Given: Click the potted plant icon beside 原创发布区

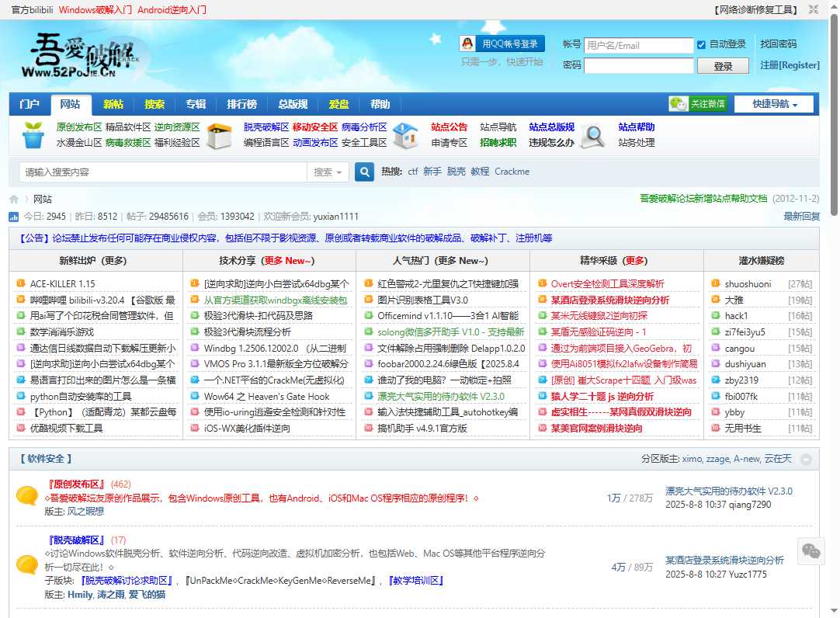Looking at the screenshot, I should coord(33,134).
